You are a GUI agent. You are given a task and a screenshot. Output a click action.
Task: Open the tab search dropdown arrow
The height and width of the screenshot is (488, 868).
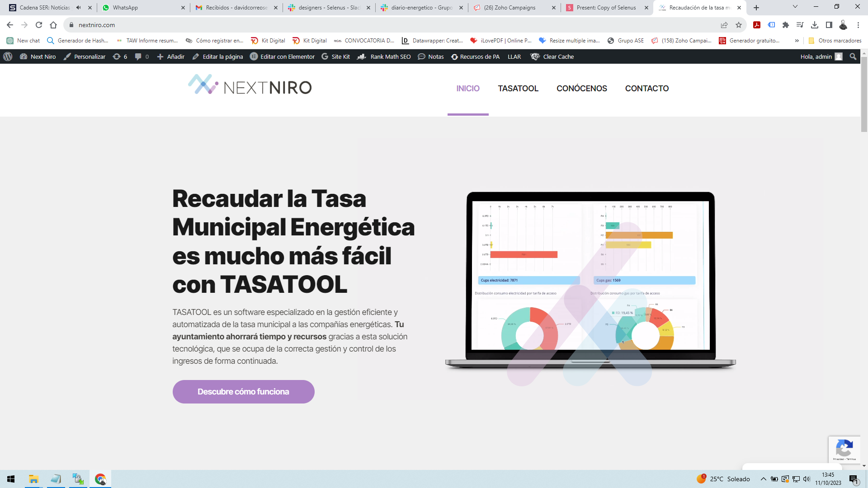[x=795, y=7]
